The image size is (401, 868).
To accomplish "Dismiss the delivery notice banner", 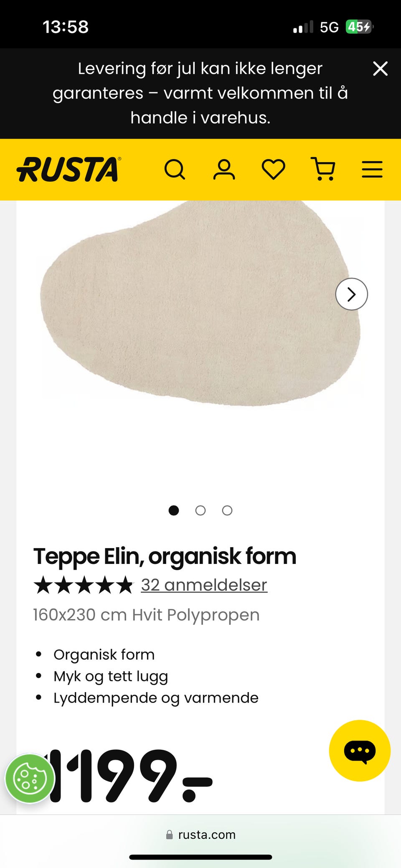I will click(x=380, y=69).
